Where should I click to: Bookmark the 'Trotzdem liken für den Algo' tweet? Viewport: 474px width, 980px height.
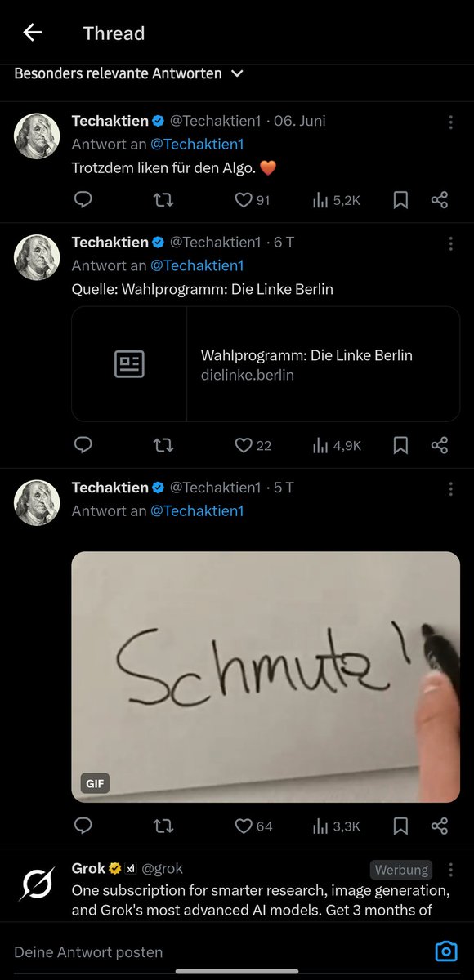click(x=400, y=200)
